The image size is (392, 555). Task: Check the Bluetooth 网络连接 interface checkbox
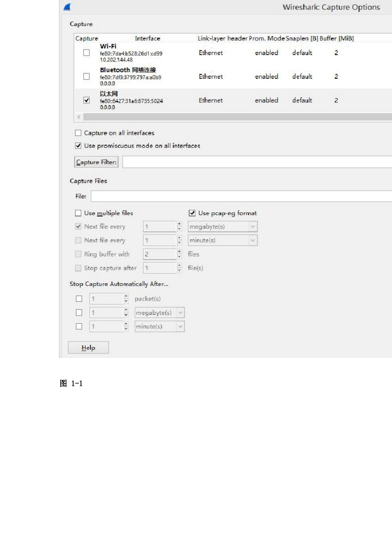coord(87,76)
